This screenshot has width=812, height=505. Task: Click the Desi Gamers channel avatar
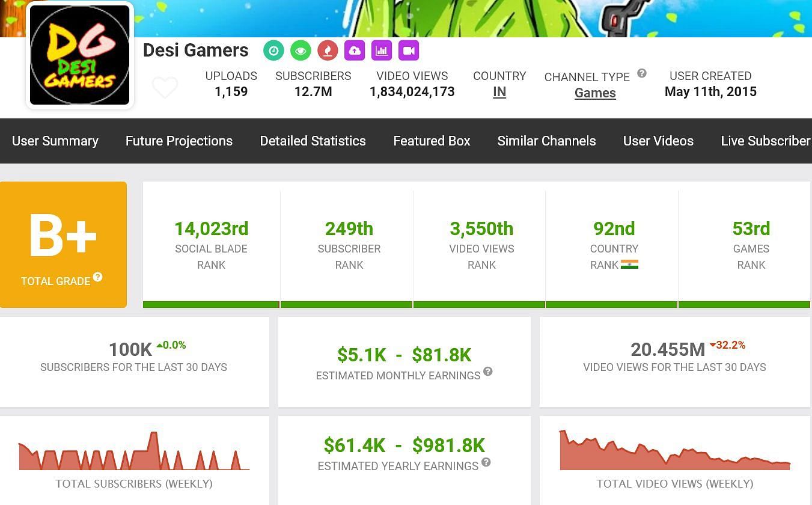[x=80, y=55]
